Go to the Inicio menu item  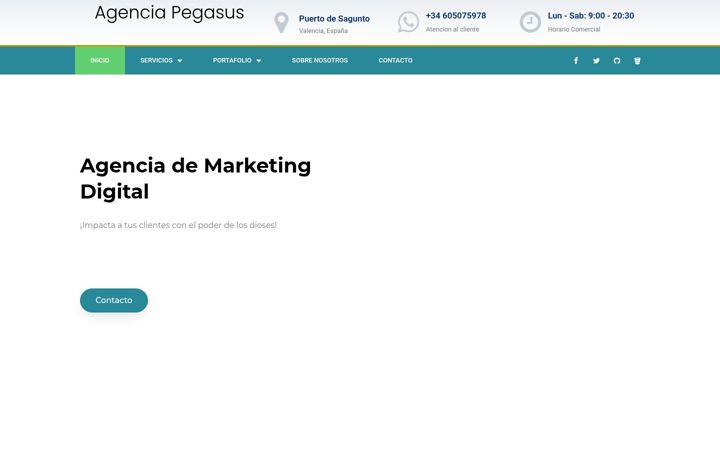click(x=100, y=60)
